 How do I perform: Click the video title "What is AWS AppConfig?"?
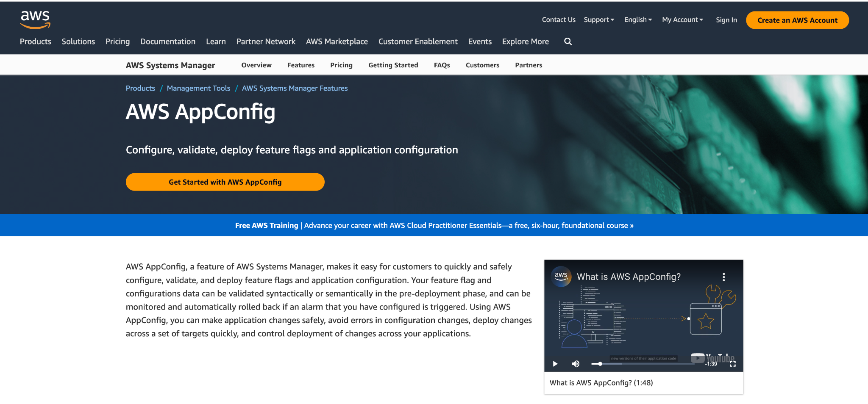tap(629, 277)
